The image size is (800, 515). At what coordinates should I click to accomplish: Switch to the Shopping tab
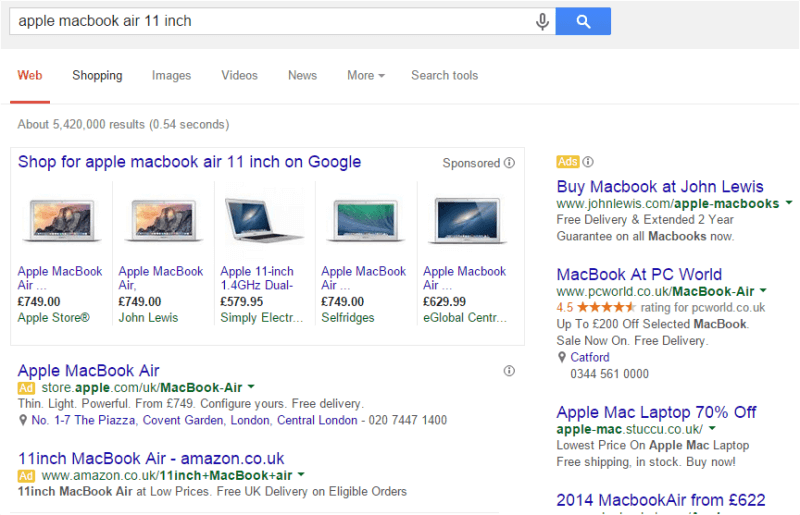97,76
